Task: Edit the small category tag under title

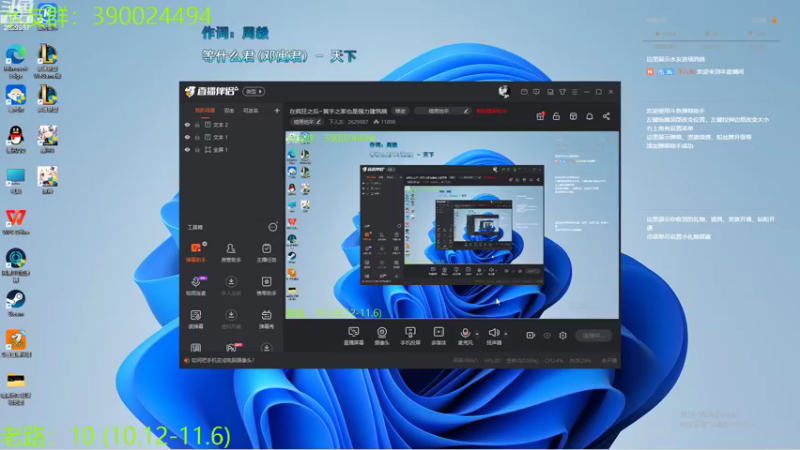Action: (x=307, y=122)
